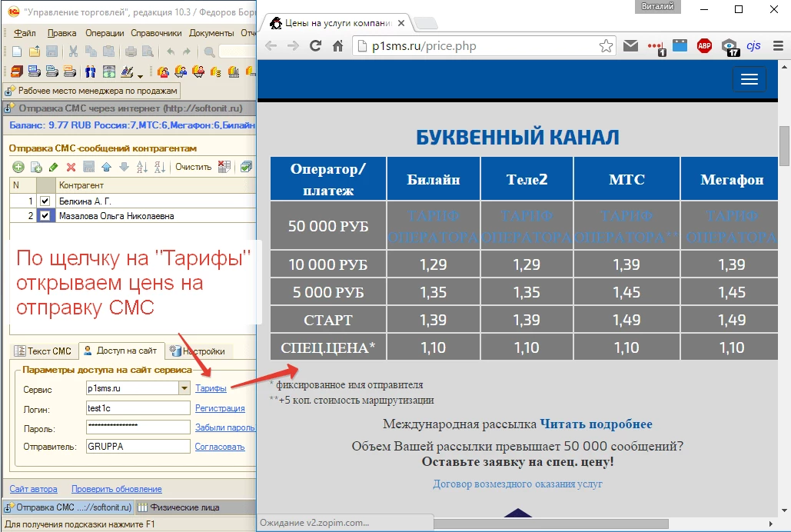Open the Сервис dropdown list
Screen dimensions: 791x532
[184, 389]
